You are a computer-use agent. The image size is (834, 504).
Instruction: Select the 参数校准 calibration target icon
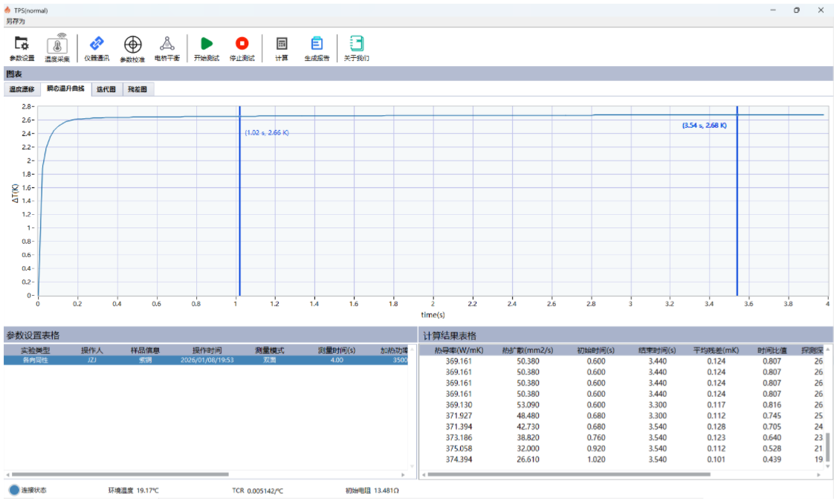[132, 48]
